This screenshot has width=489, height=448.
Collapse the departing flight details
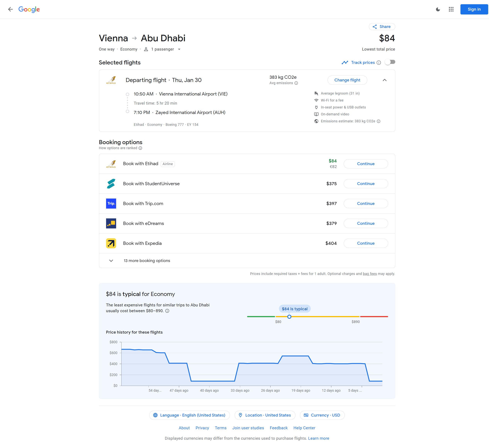coord(384,80)
